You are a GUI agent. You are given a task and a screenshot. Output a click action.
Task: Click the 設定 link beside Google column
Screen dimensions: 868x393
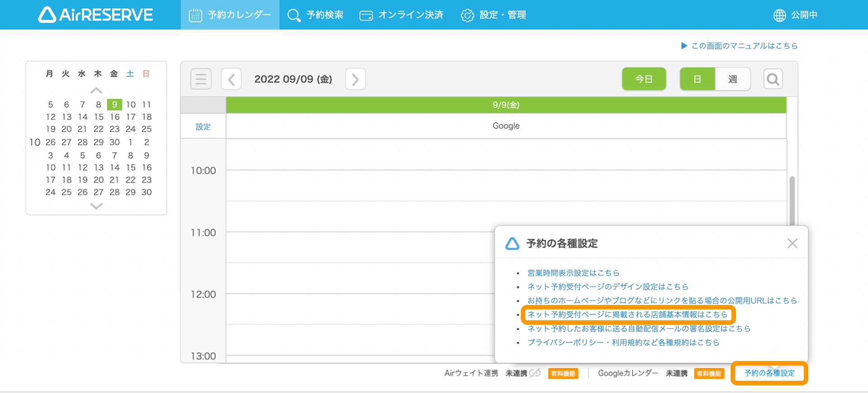pos(203,127)
